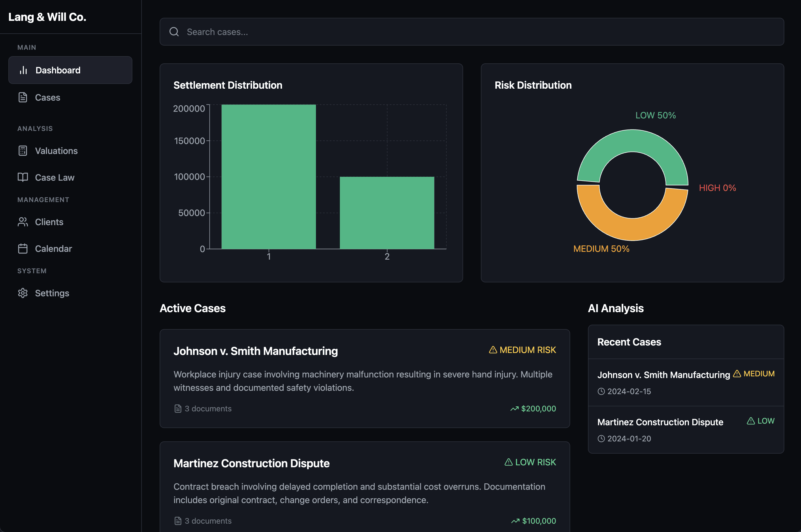Screen dimensions: 801x532
Task: Click the Valuations calculator icon
Action: click(23, 151)
